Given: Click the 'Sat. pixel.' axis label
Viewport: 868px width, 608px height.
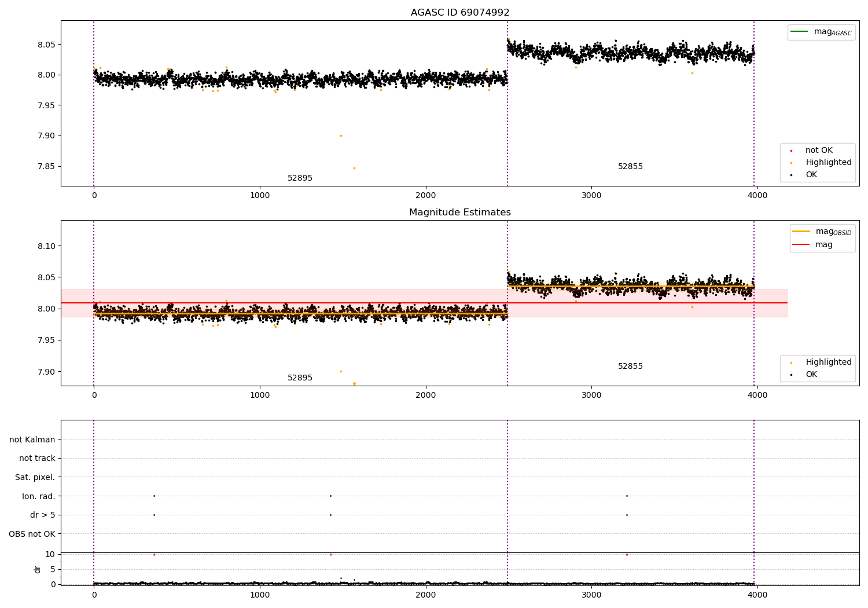Looking at the screenshot, I should [35, 477].
